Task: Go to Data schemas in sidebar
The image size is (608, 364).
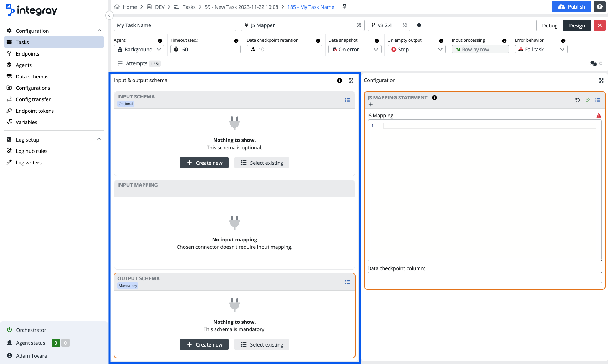Action: point(32,77)
